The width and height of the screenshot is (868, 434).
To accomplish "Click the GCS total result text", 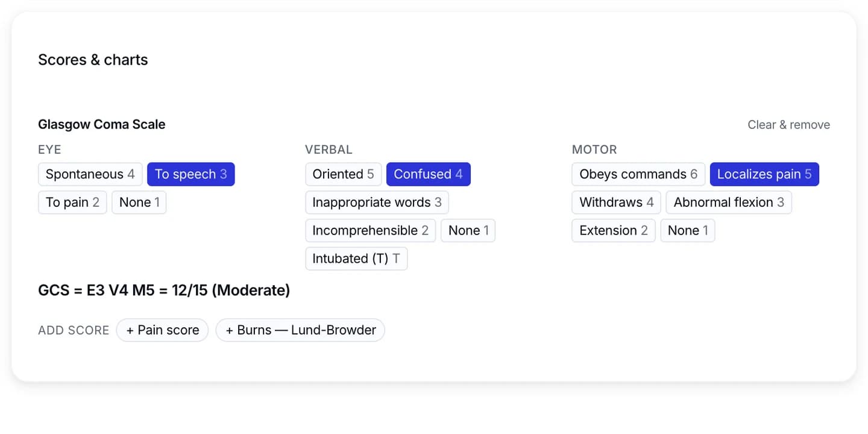I will (x=164, y=291).
